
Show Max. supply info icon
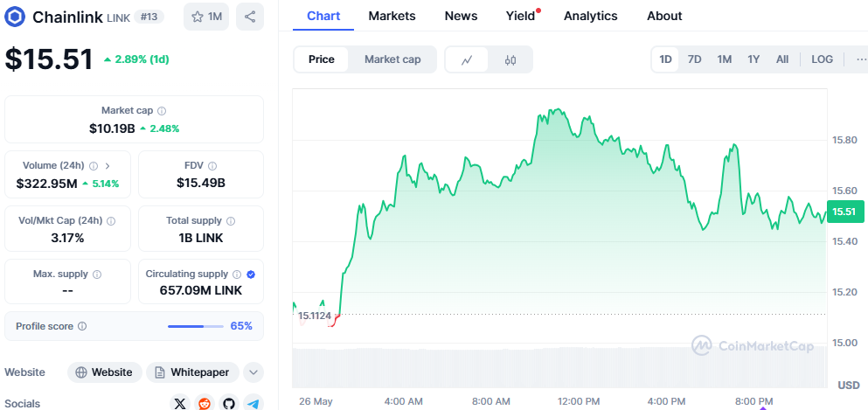(x=97, y=274)
